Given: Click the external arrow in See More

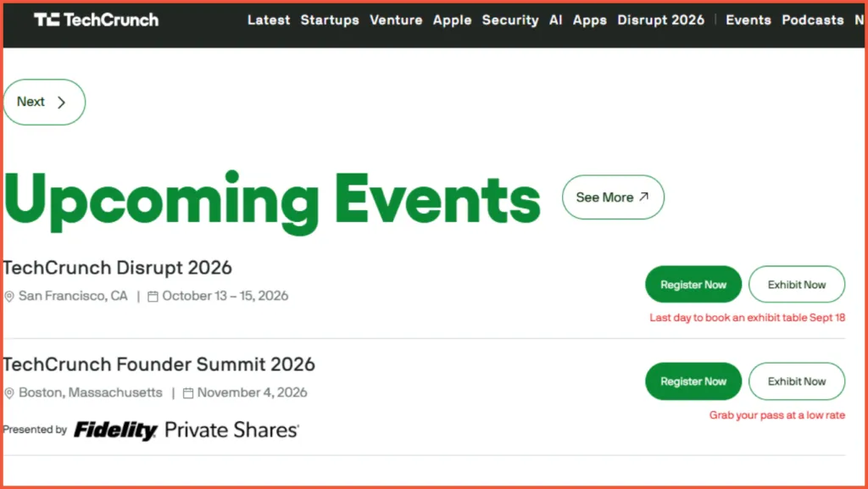Looking at the screenshot, I should tap(643, 197).
